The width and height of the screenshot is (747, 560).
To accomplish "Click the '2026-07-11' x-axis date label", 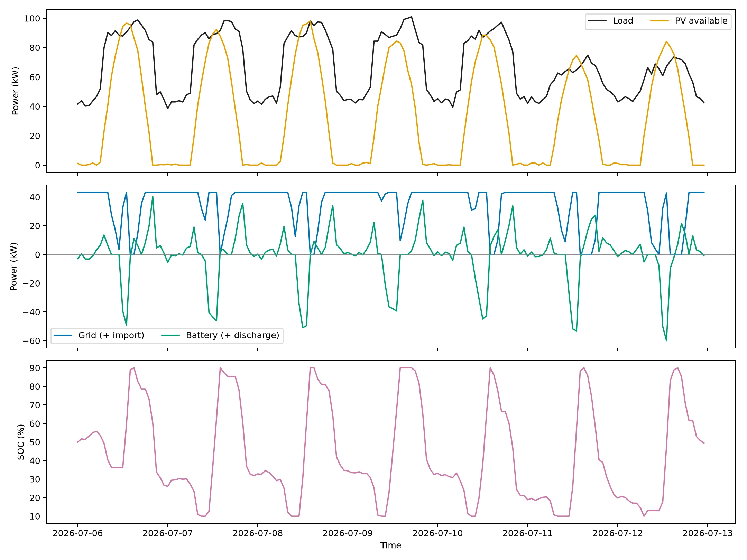I will [528, 533].
